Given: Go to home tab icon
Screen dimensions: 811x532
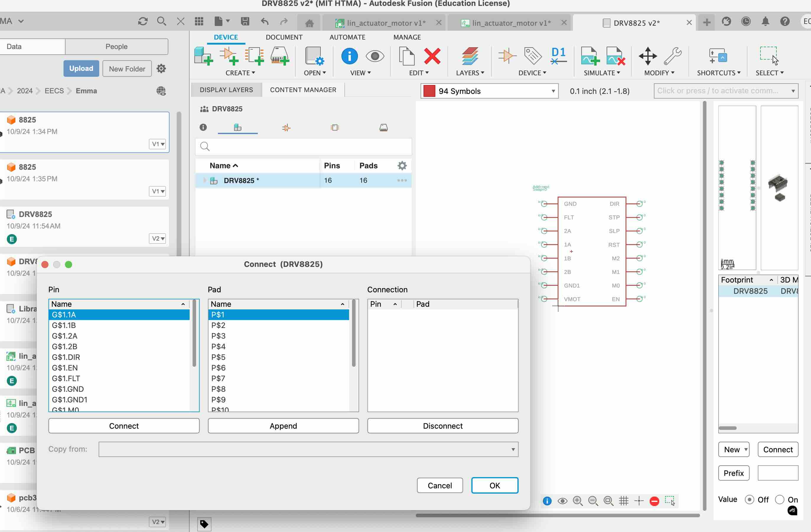Looking at the screenshot, I should (309, 23).
